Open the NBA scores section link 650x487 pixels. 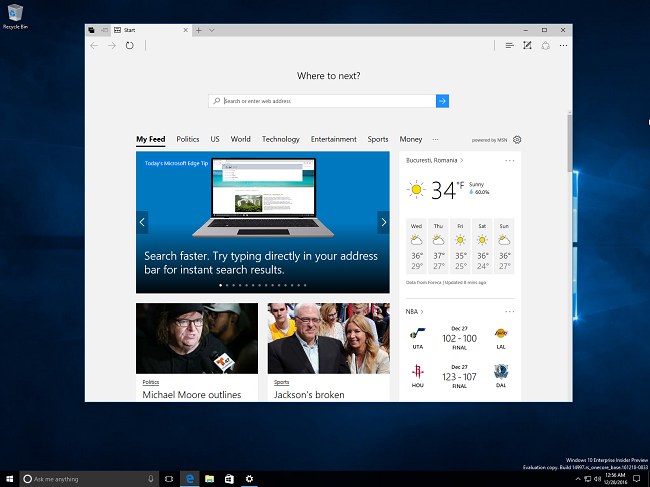(x=414, y=312)
